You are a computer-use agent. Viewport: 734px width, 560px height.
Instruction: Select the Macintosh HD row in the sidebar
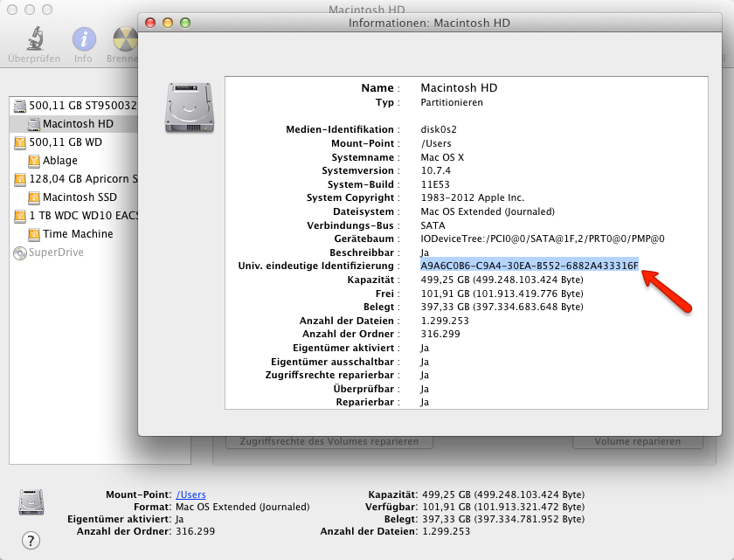[x=73, y=124]
